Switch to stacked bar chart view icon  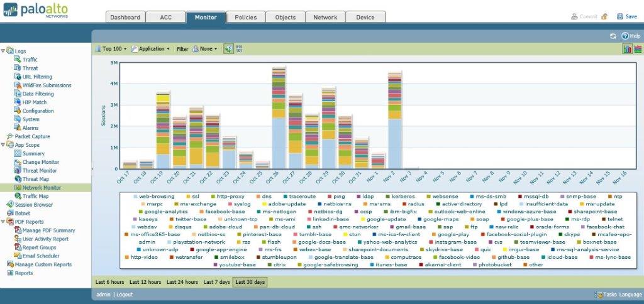[627, 49]
